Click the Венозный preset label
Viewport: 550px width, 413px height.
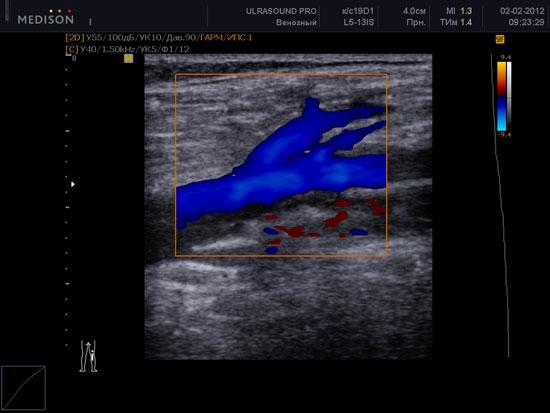point(296,22)
